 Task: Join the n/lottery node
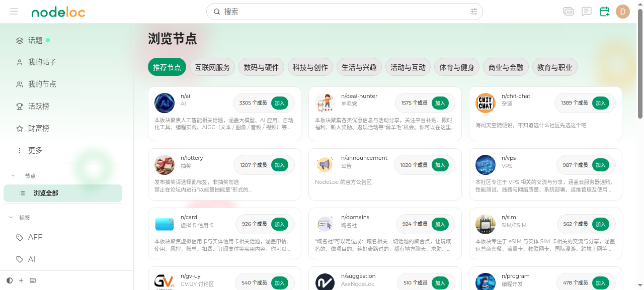click(x=280, y=165)
